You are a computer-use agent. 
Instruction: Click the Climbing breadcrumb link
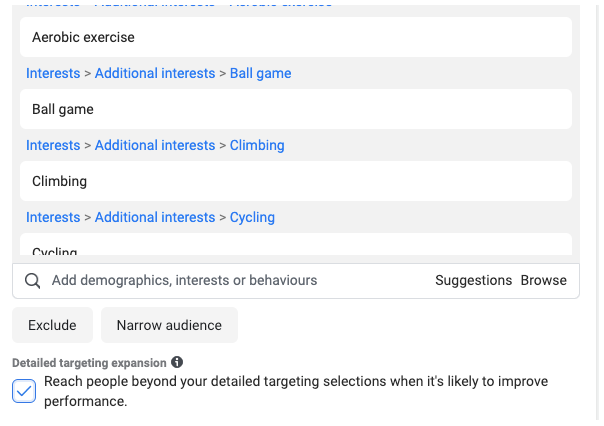point(257,145)
